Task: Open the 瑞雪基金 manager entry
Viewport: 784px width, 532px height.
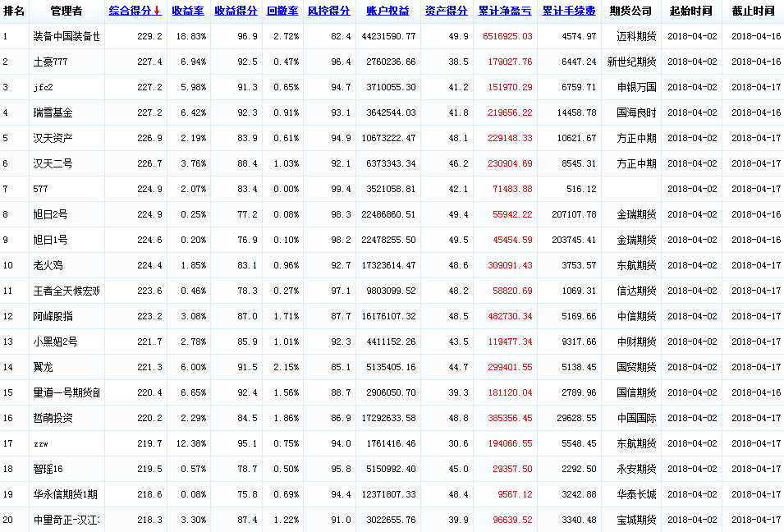Action: (53, 112)
